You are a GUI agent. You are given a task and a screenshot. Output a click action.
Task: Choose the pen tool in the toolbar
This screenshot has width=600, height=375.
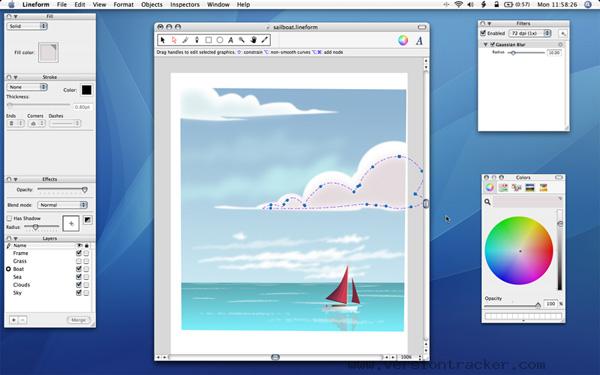tap(186, 40)
